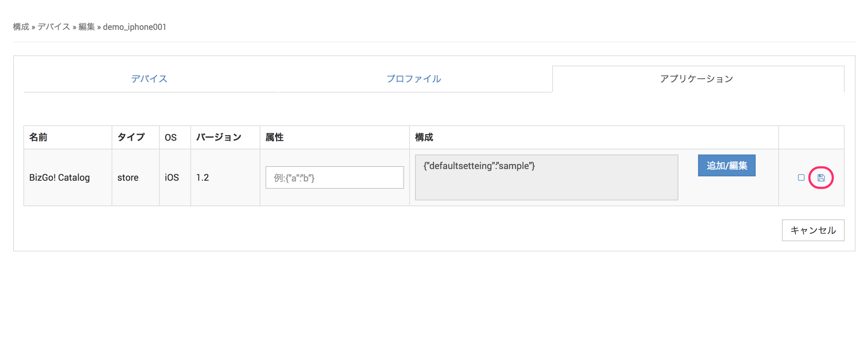This screenshot has width=868, height=360.
Task: Select the アプリケーション tab
Action: [x=697, y=79]
